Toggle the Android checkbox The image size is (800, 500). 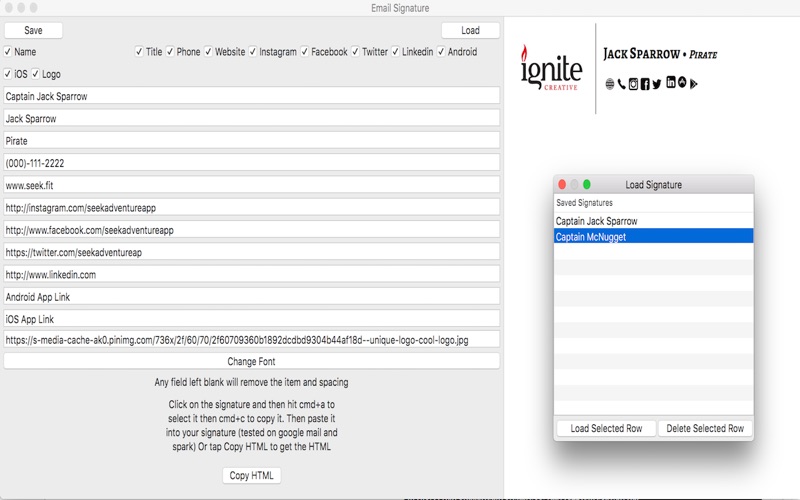[x=440, y=52]
